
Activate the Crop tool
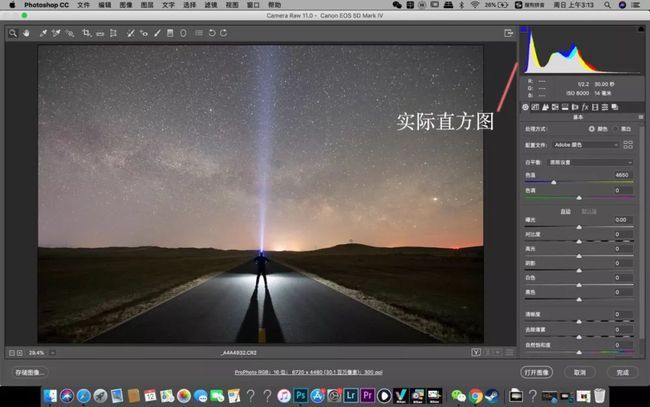tap(87, 33)
